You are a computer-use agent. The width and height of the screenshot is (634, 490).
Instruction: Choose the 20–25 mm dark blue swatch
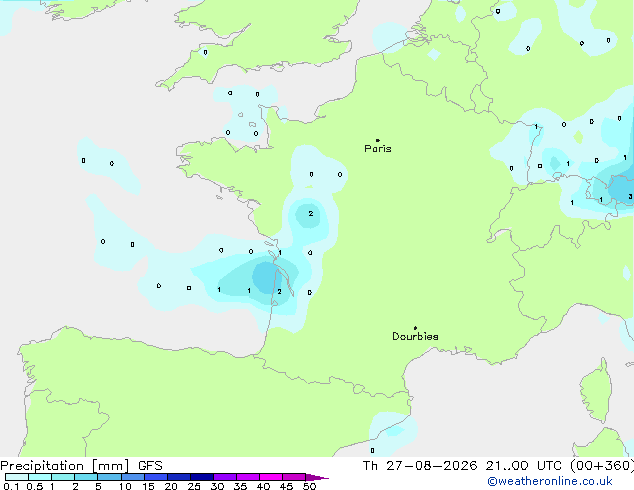[179, 477]
